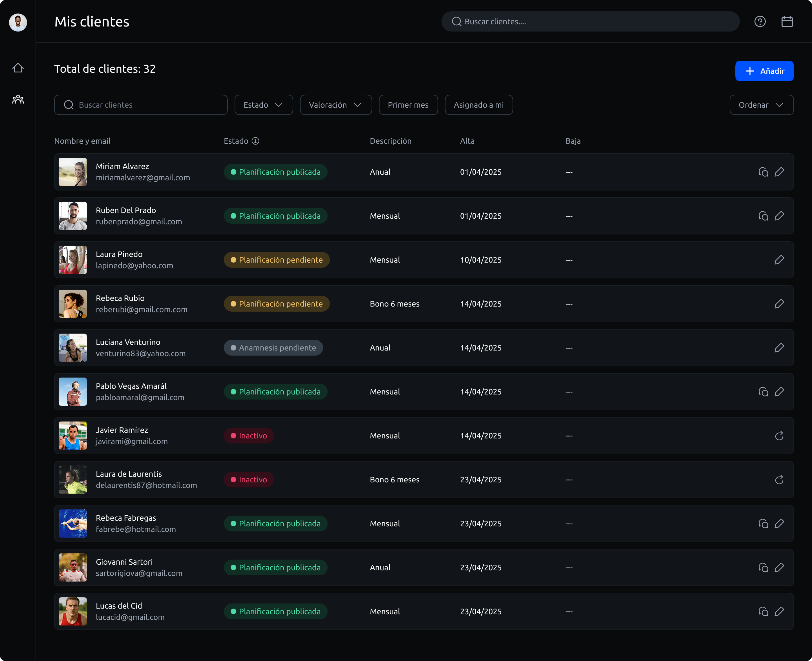Toggle the Asignado a mi filter
This screenshot has width=812, height=661.
coord(478,105)
